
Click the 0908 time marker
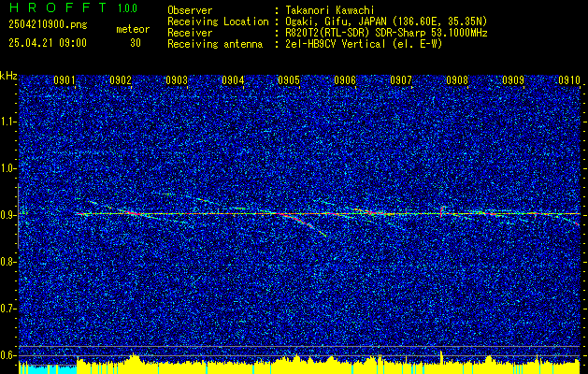(457, 79)
